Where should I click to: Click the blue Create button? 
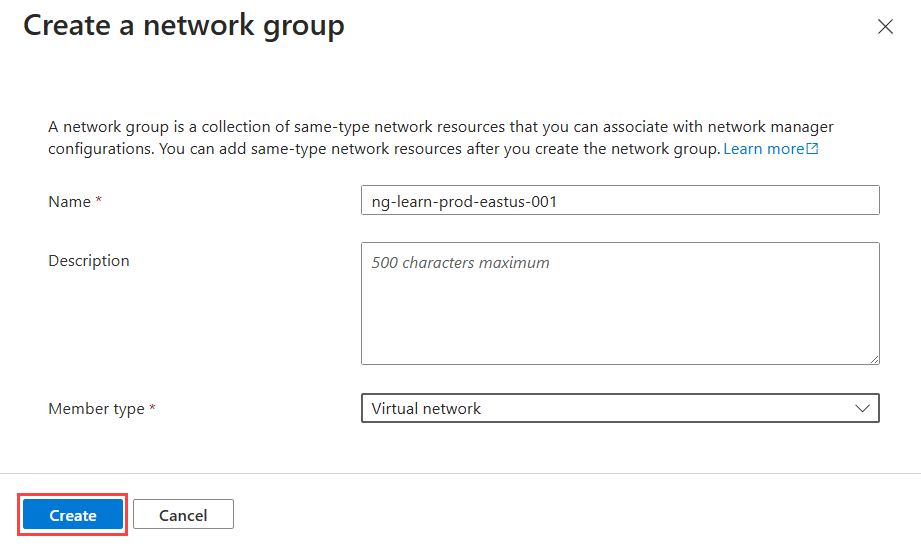coord(73,515)
